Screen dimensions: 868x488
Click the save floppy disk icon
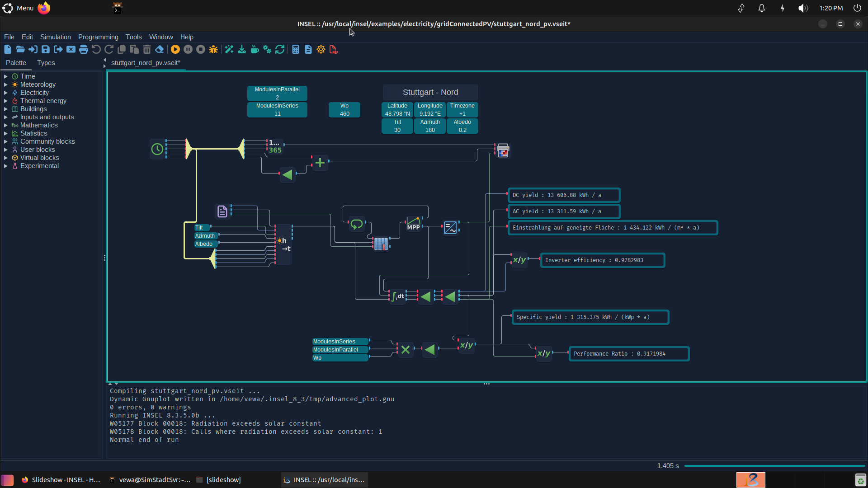coord(46,50)
